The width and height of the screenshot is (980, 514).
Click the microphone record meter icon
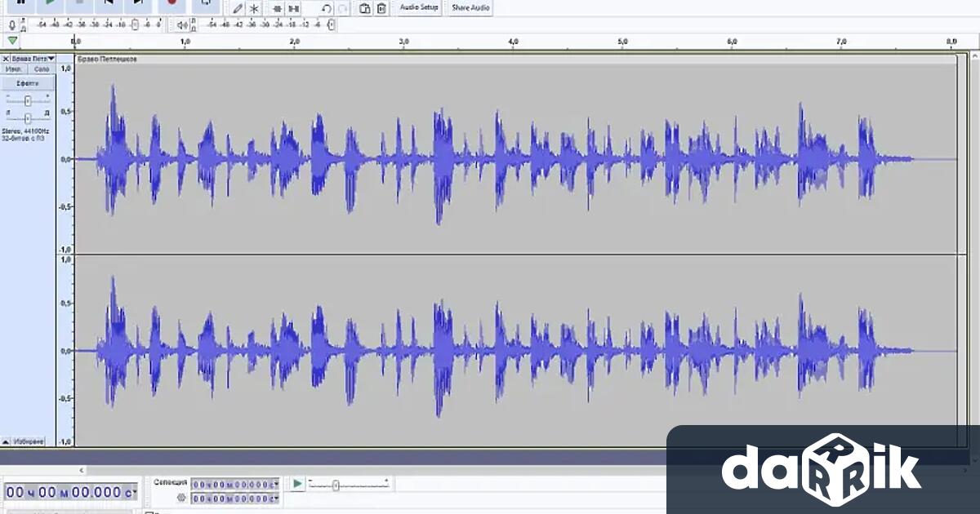click(11, 24)
